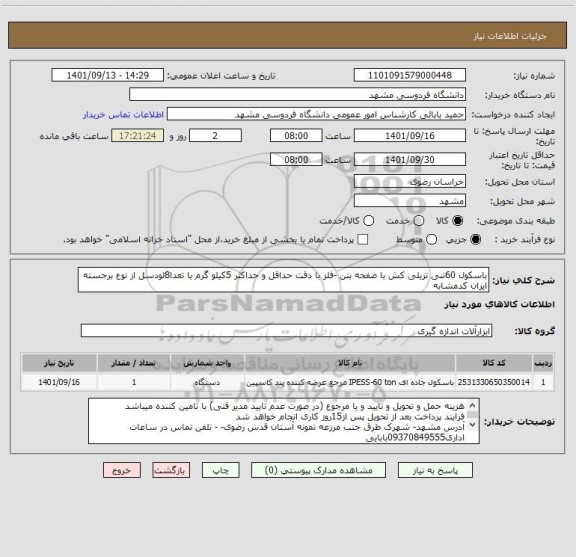This screenshot has height=557, width=576.
Task: Click the خروج exit button
Action: point(122,470)
